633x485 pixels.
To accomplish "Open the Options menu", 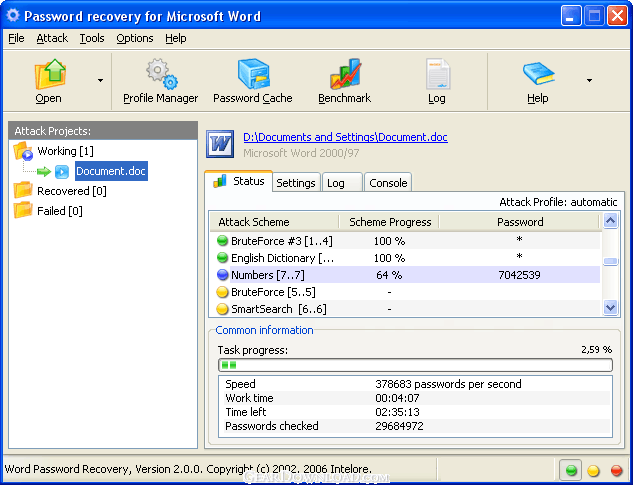I will click(135, 38).
